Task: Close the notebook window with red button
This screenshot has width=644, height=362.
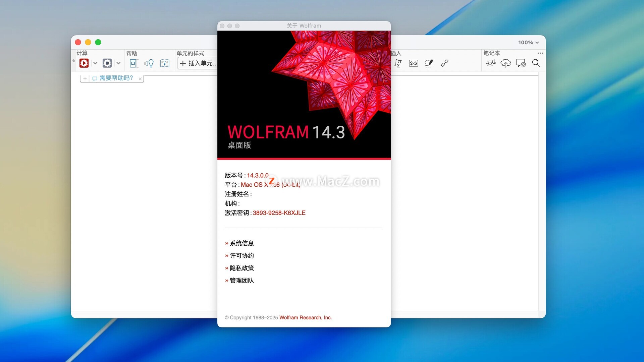Action: (x=78, y=42)
